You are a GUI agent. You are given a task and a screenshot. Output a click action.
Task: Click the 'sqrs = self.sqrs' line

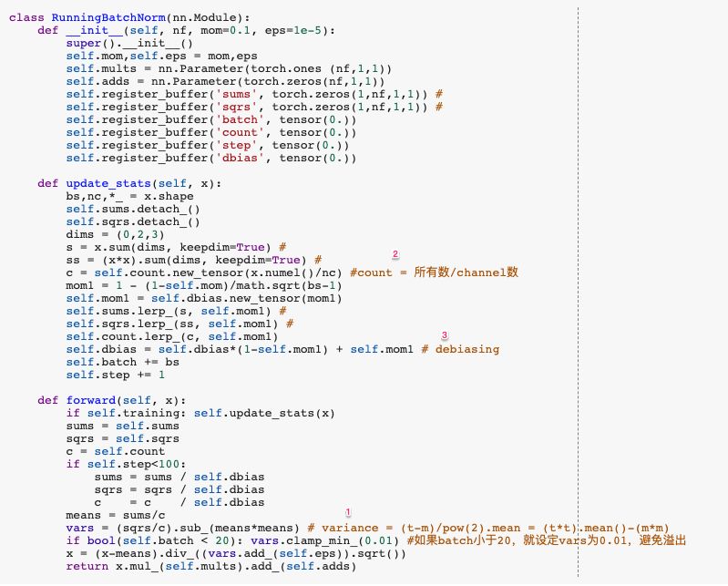123,439
